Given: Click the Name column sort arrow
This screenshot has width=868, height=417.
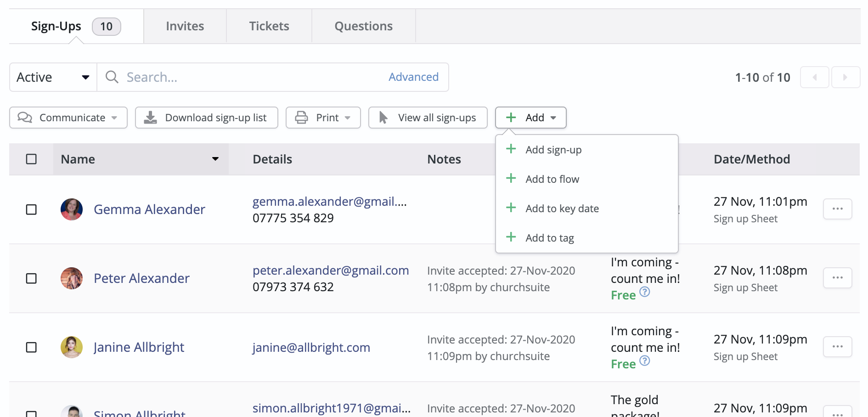Looking at the screenshot, I should click(x=215, y=159).
